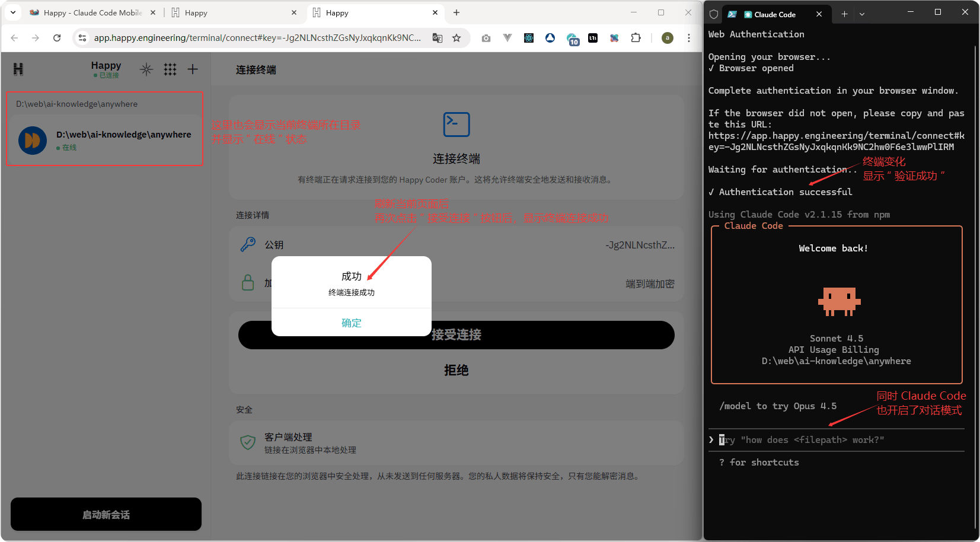Click the session avatar icon
This screenshot has width=980, height=542.
pyautogui.click(x=33, y=141)
